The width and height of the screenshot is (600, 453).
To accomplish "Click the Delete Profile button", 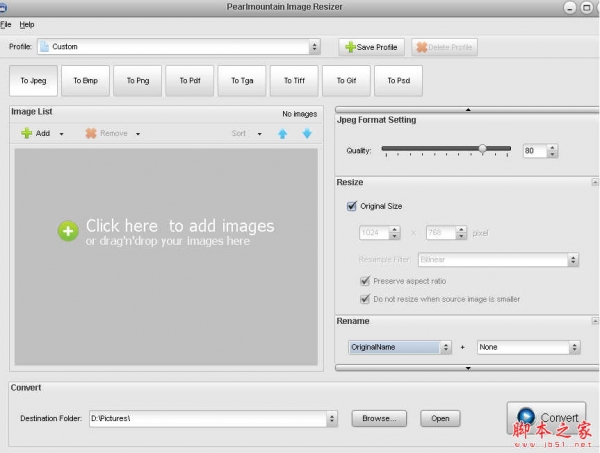I will pos(444,47).
